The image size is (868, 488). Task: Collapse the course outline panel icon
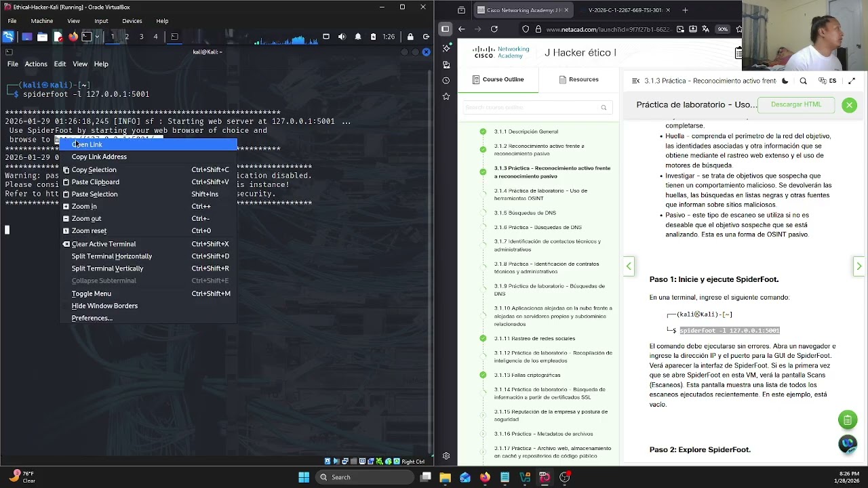pos(635,81)
